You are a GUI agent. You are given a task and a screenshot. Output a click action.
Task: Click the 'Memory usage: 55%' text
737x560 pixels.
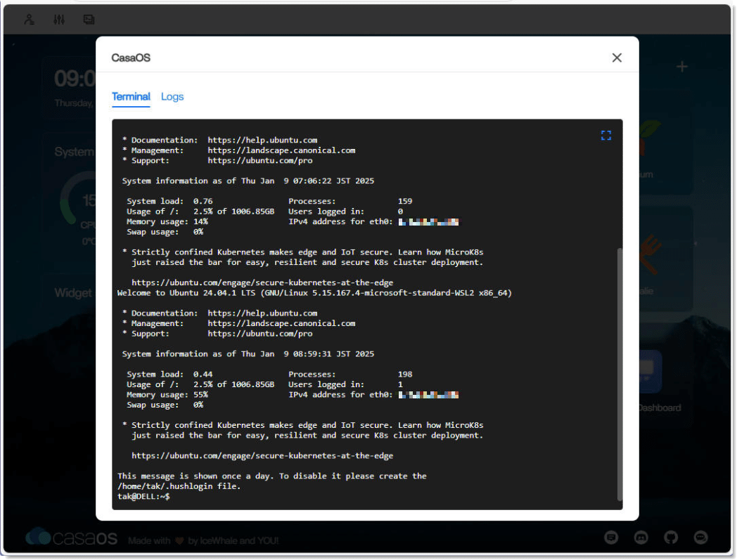tap(167, 395)
